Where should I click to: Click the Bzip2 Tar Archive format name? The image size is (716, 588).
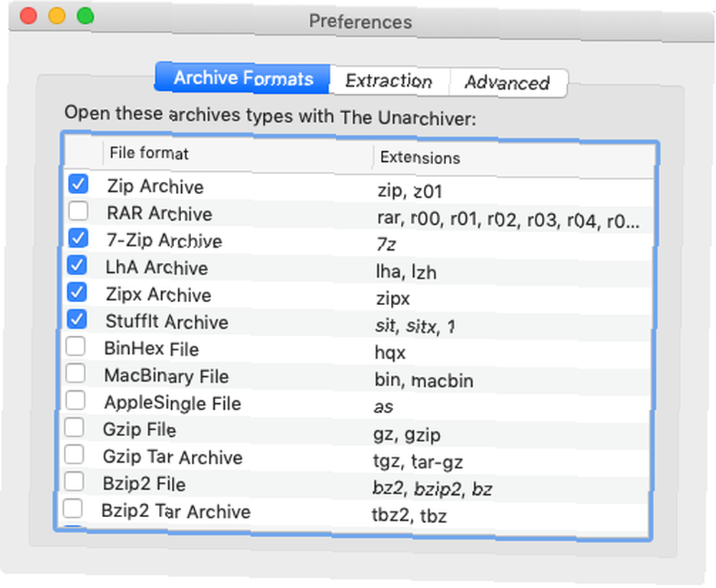pyautogui.click(x=176, y=511)
